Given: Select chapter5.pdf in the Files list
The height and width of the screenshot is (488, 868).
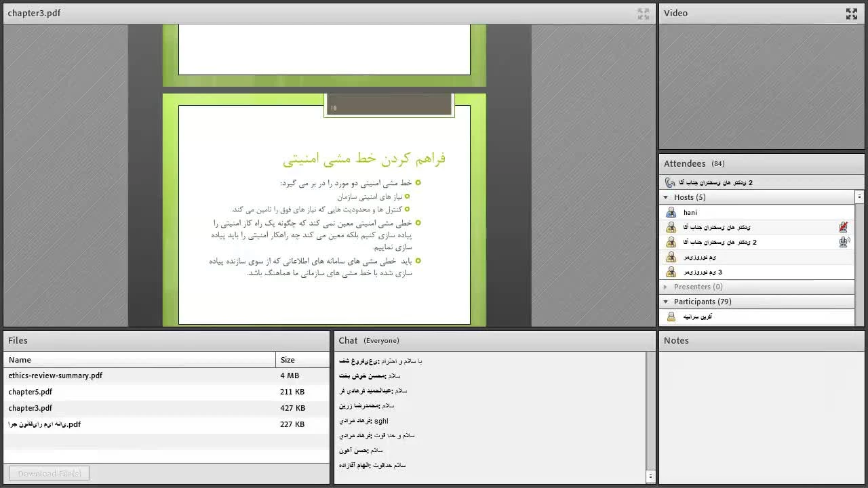Looking at the screenshot, I should pos(31,392).
